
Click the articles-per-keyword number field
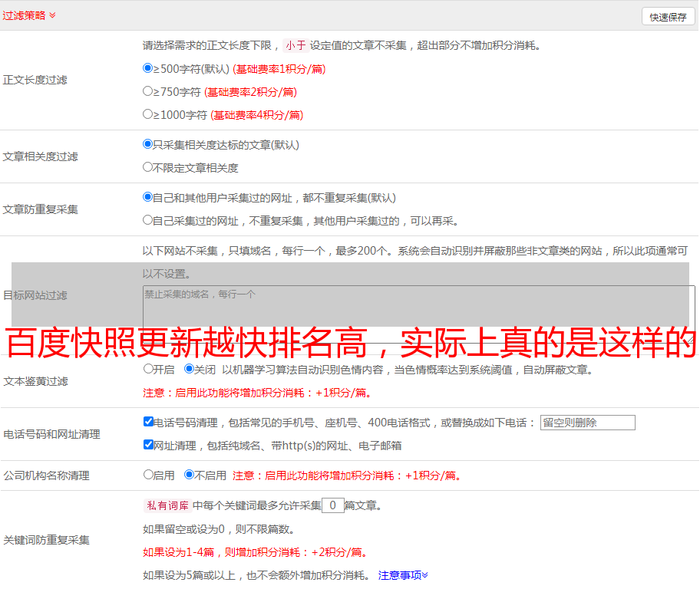click(332, 505)
